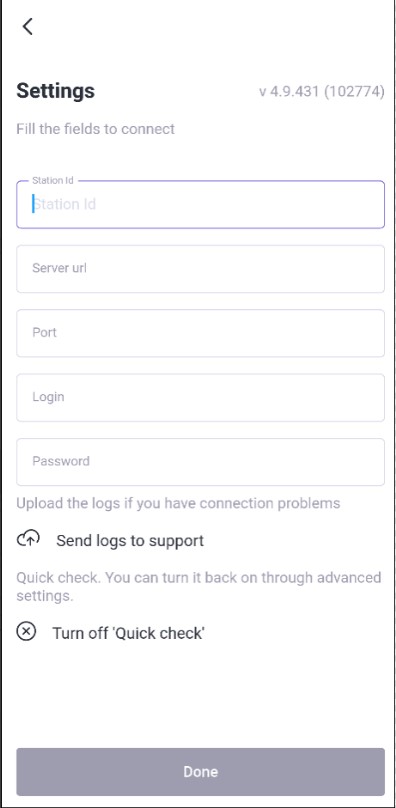This screenshot has width=396, height=808.
Task: Focus the Station Id input field
Action: point(201,204)
